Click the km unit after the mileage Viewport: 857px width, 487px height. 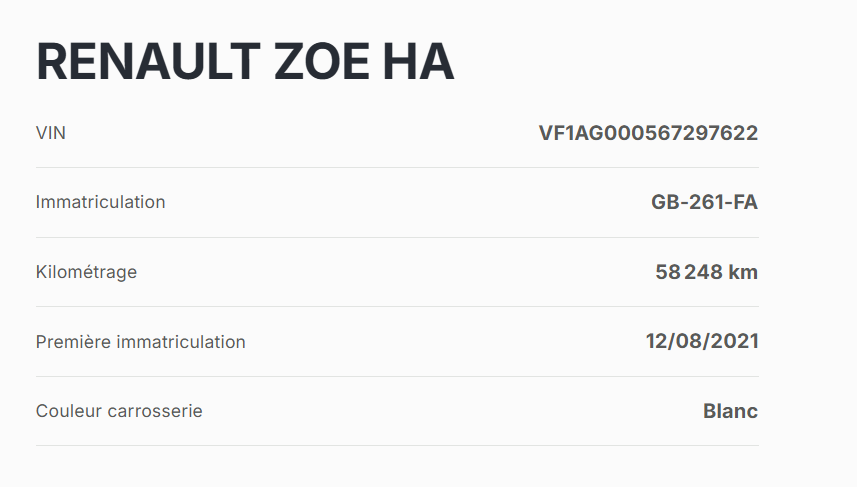point(743,272)
